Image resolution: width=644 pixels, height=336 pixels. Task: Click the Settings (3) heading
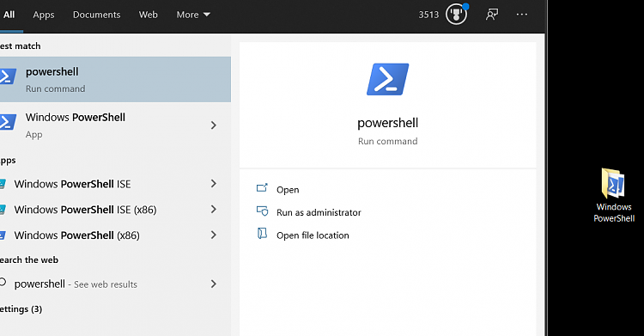(x=21, y=309)
